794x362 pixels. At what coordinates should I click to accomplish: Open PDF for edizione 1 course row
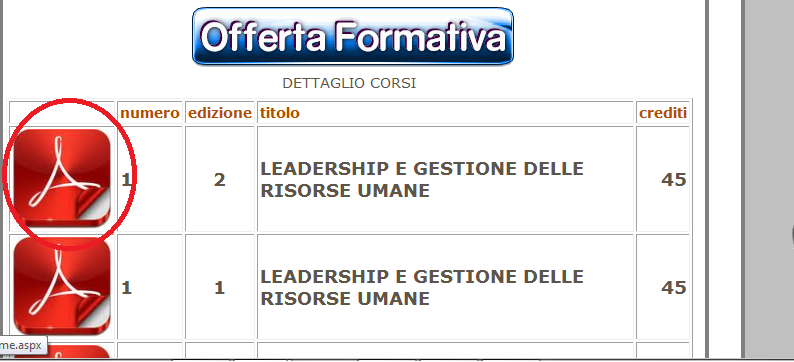coord(62,287)
